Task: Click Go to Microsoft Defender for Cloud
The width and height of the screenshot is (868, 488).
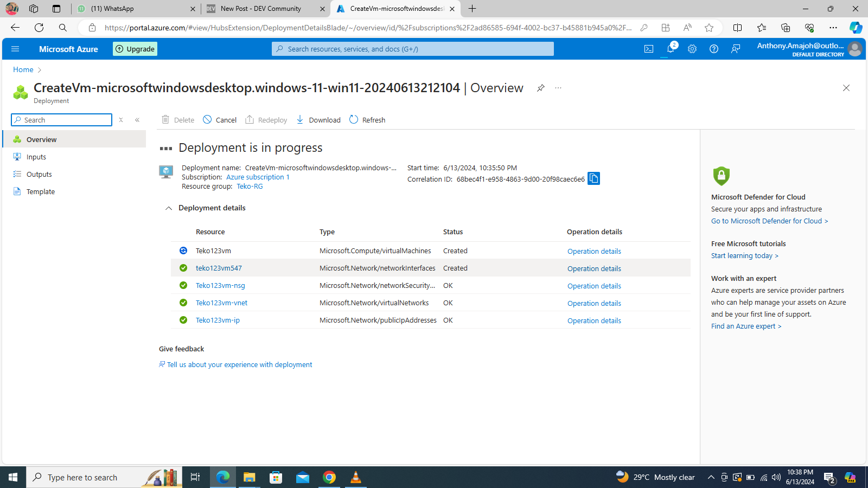Action: click(x=769, y=221)
